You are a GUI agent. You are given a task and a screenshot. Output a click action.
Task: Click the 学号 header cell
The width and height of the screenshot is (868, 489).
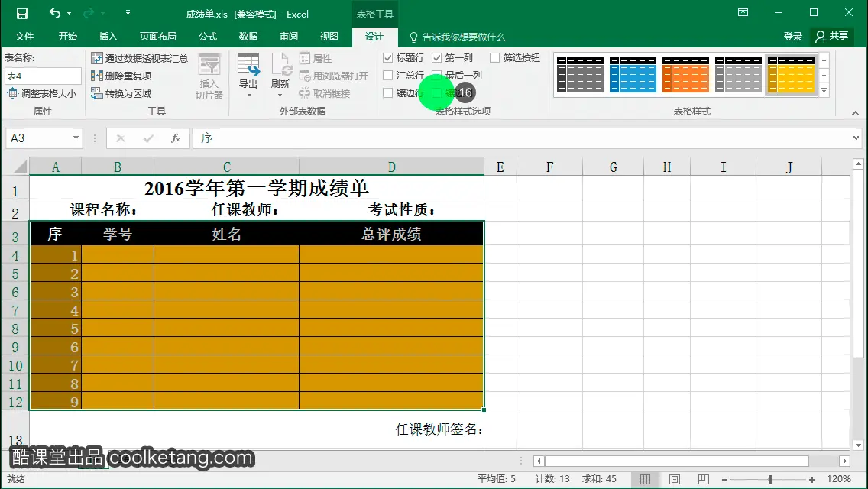(x=118, y=234)
